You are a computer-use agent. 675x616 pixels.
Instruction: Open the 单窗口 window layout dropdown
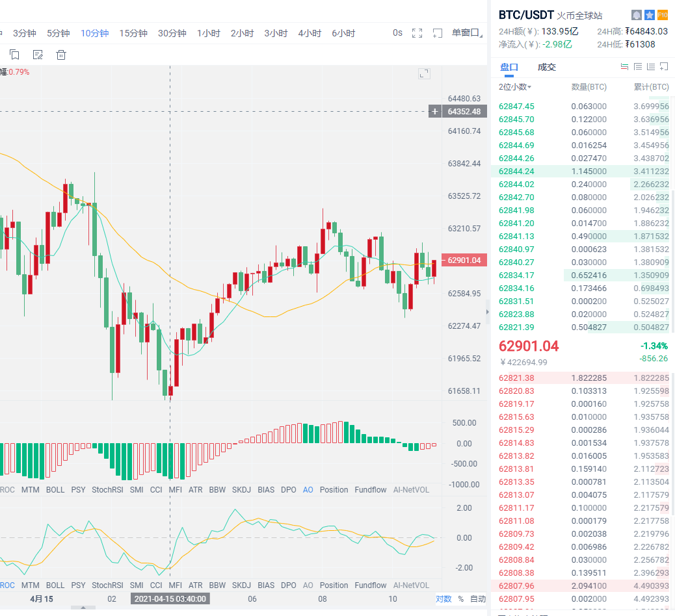(468, 33)
